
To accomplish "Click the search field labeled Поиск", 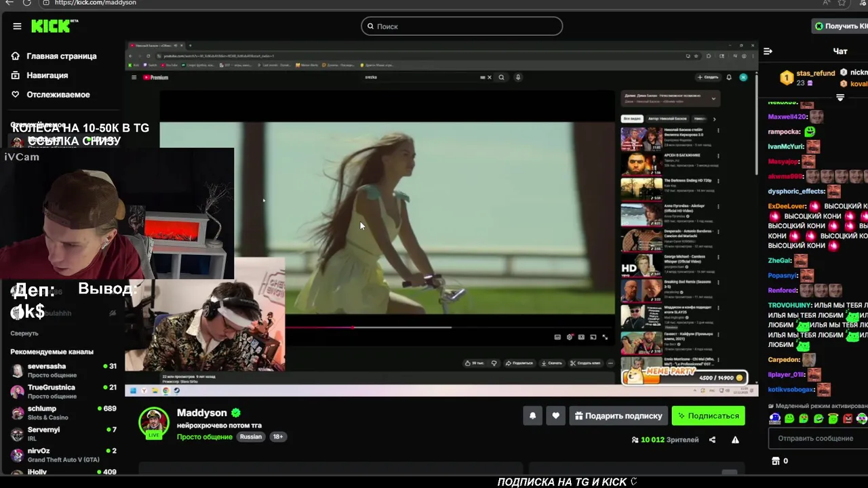I will 462,26.
